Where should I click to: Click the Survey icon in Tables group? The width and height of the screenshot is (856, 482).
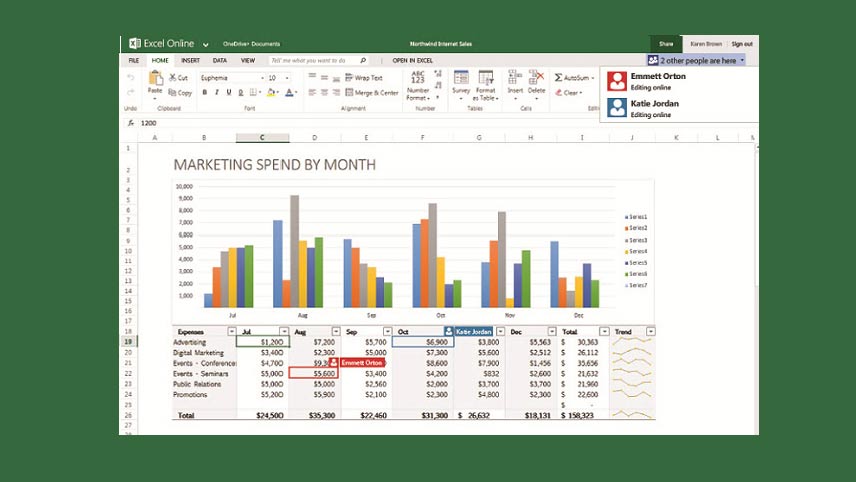tap(461, 78)
